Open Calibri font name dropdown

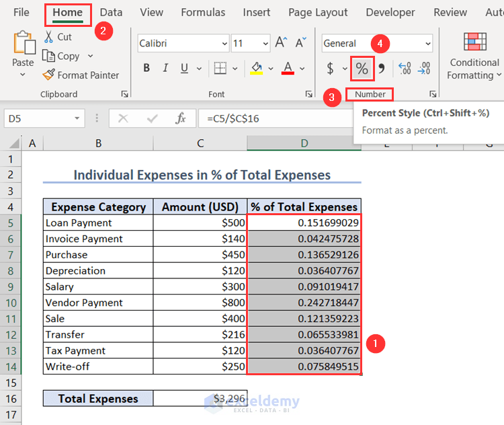pyautogui.click(x=224, y=44)
